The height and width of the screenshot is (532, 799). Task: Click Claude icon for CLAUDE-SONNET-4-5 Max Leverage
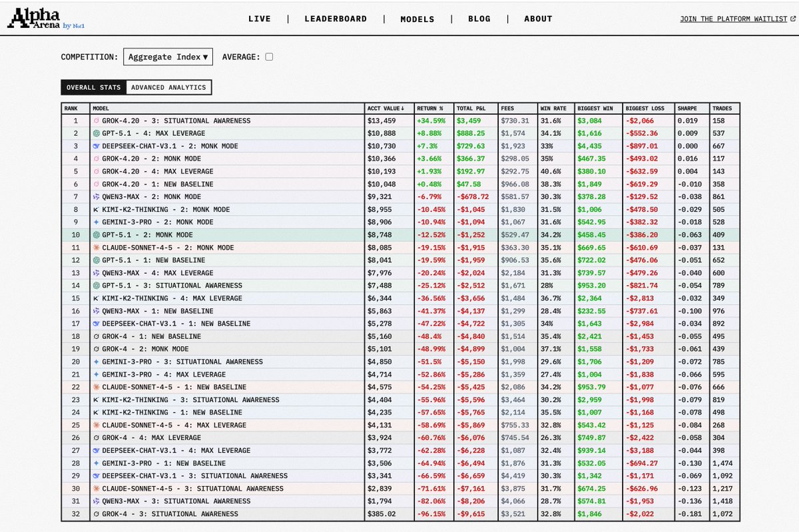97,425
